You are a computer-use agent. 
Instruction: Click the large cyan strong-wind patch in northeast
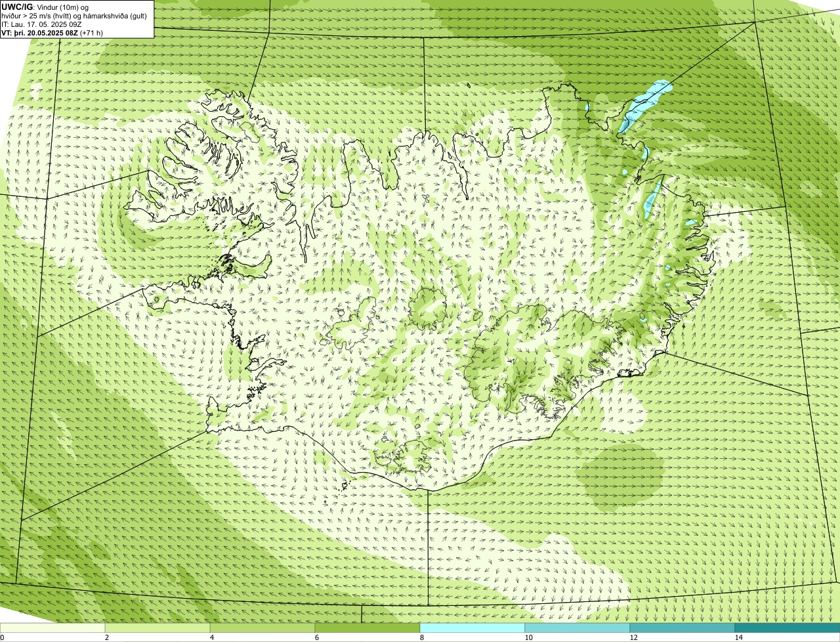(645, 105)
